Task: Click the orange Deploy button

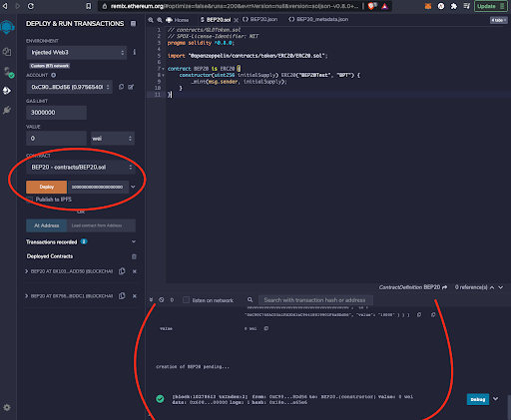Action: [47, 187]
